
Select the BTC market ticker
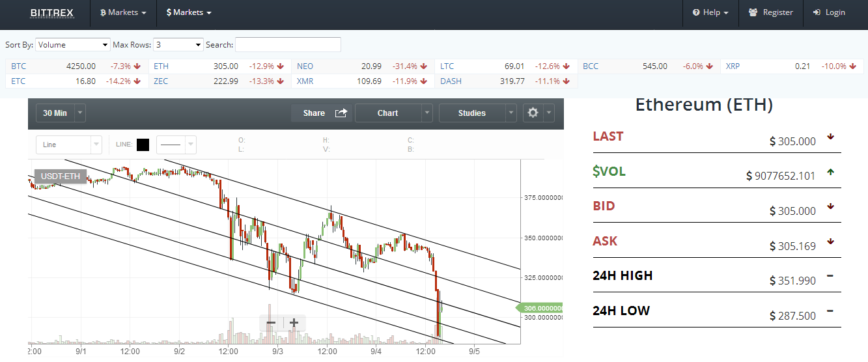(77, 66)
